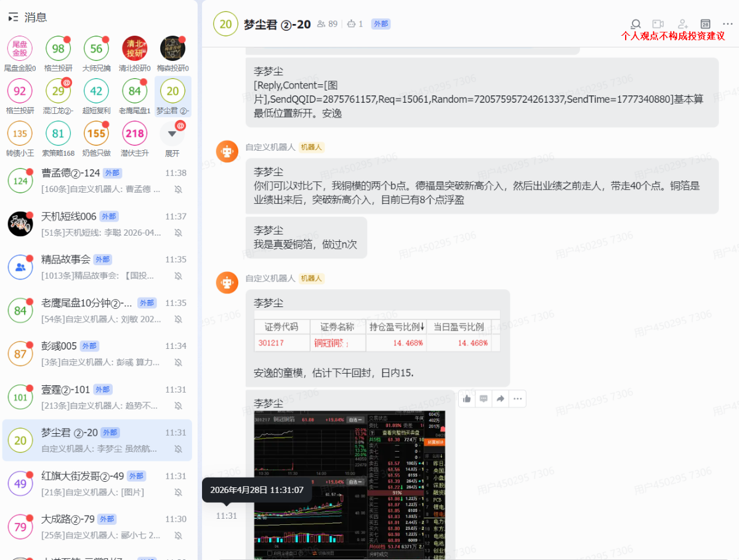
Task: Toggle mute bell on 精品故事会 chat
Action: (x=178, y=276)
